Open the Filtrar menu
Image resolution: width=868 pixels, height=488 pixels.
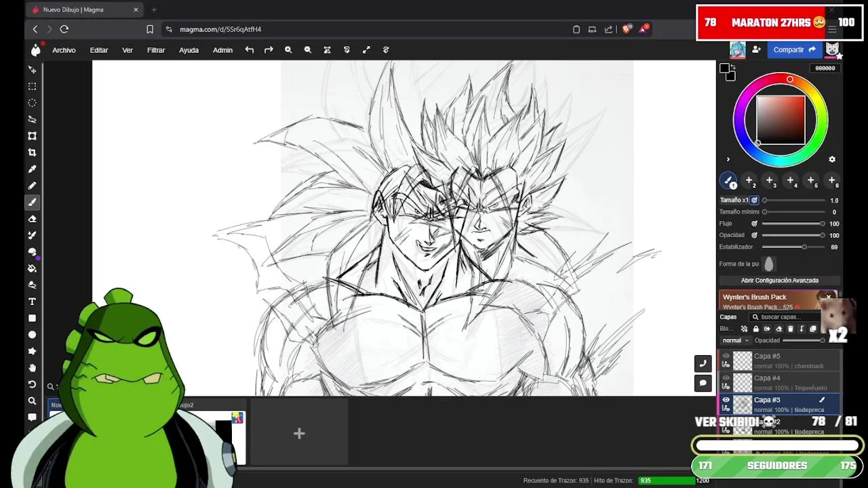tap(156, 50)
